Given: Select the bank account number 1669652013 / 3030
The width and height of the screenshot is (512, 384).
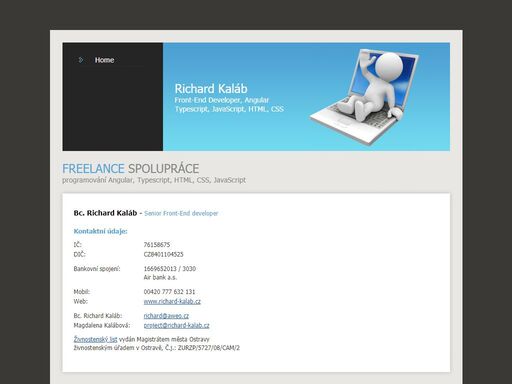Looking at the screenshot, I should point(170,269).
